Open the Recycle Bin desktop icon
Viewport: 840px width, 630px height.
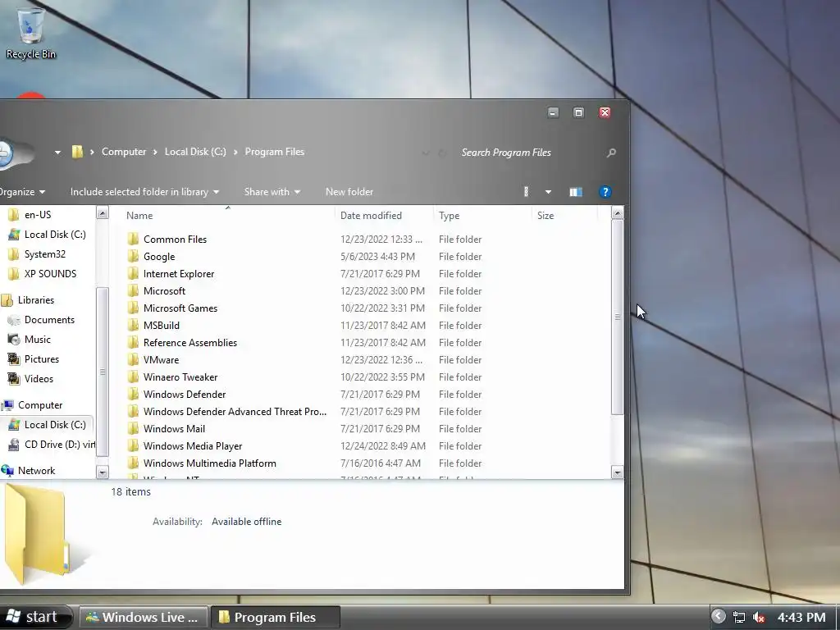pyautogui.click(x=30, y=33)
